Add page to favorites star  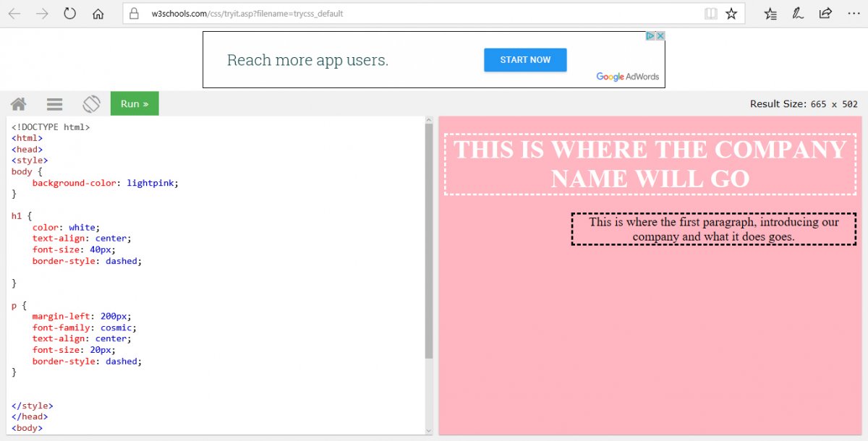point(731,14)
